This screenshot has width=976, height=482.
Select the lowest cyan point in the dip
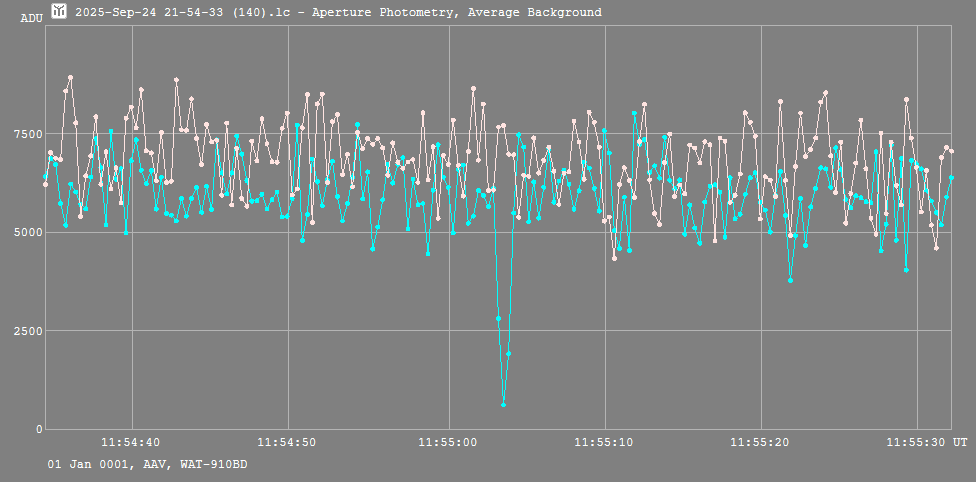pos(503,404)
